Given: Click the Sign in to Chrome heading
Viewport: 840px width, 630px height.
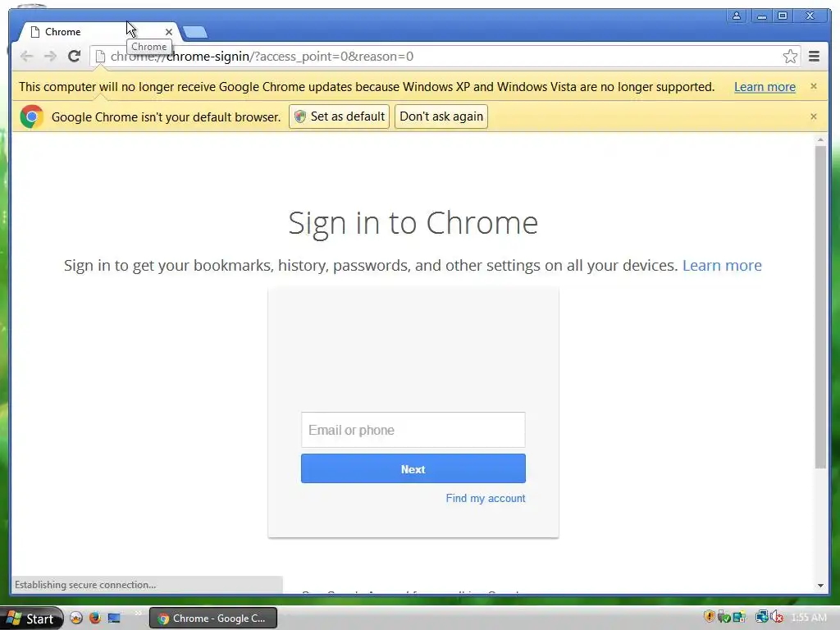Looking at the screenshot, I should tap(413, 223).
